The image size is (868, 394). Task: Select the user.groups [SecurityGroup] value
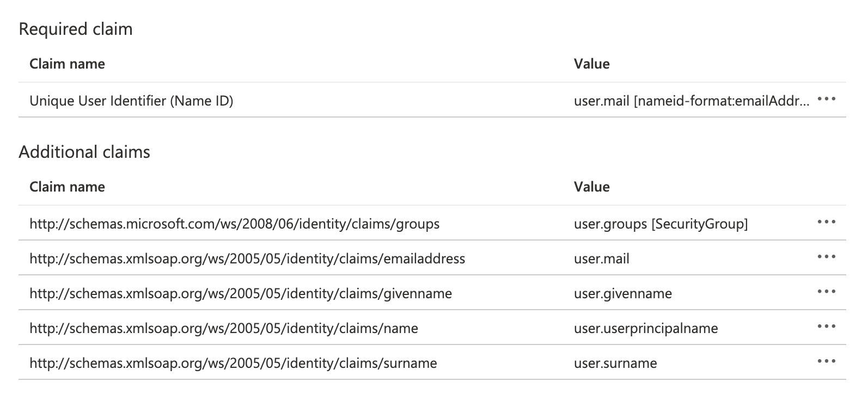point(661,224)
